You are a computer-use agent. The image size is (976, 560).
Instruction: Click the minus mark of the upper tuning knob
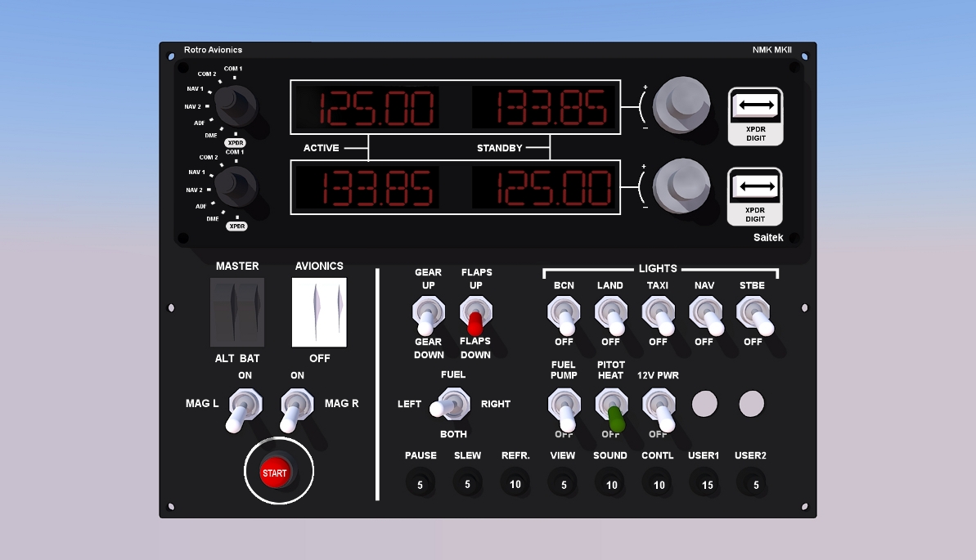645,128
